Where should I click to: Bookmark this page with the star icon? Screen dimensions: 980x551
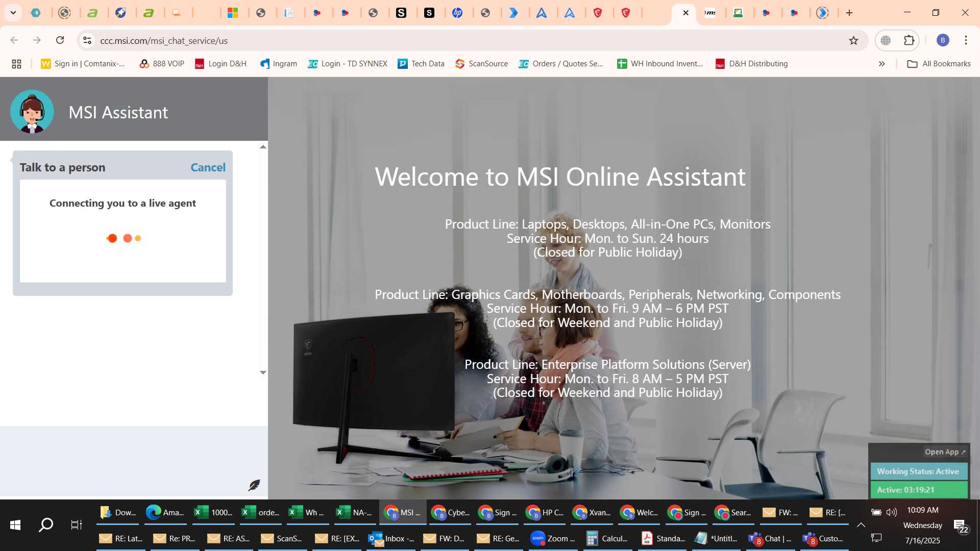click(853, 40)
